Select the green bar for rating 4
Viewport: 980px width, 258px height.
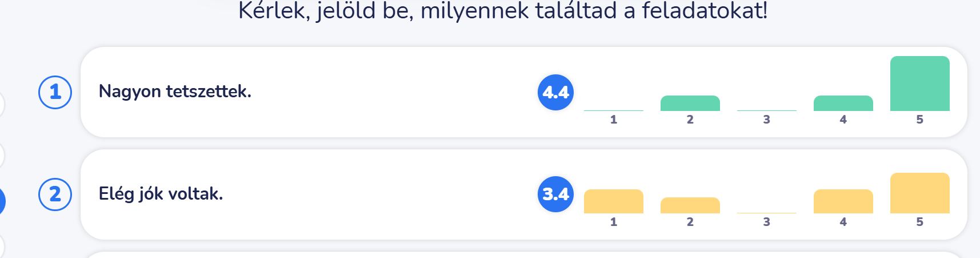pos(843,104)
